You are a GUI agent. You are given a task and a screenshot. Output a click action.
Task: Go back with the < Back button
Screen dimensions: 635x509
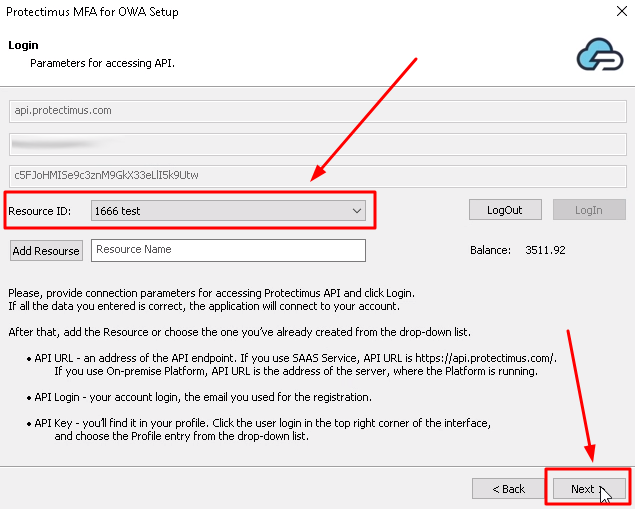coord(508,489)
